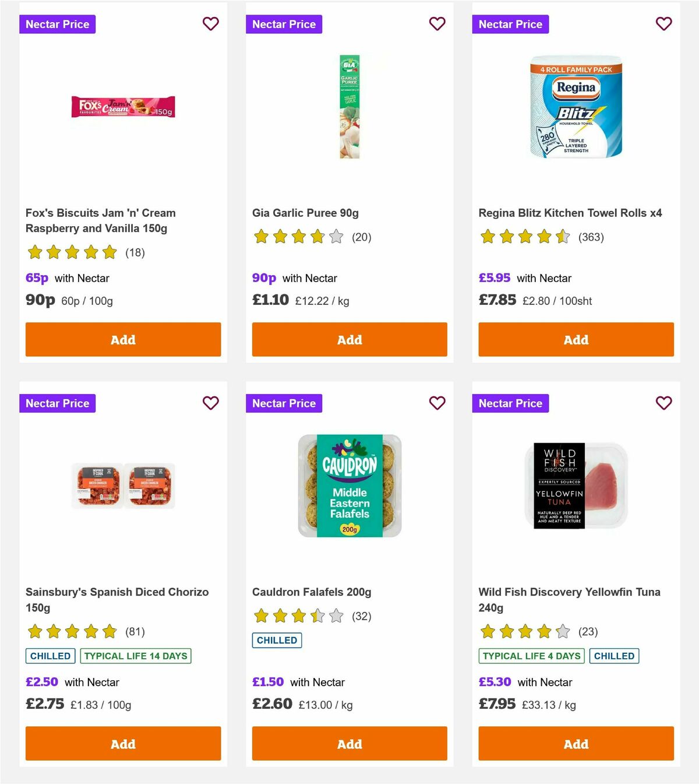Click the Nectar Price badge on Fox's Biscuits
Screen dimensions: 699x784
(x=57, y=24)
